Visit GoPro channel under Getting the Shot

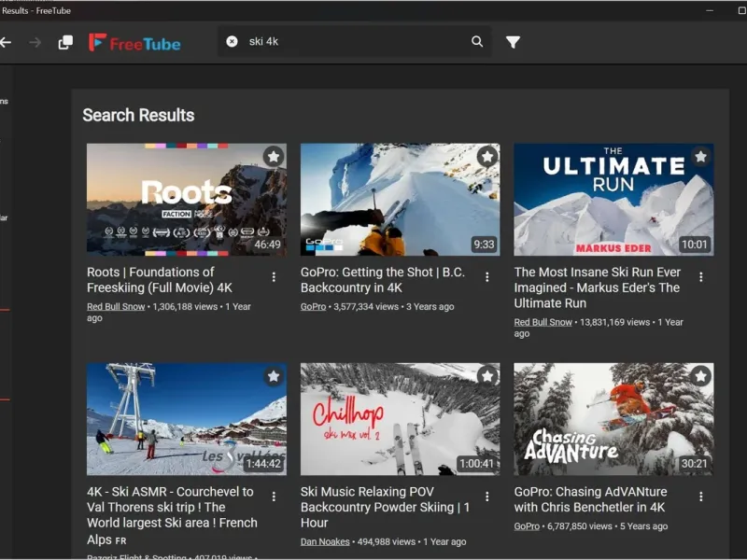click(313, 307)
